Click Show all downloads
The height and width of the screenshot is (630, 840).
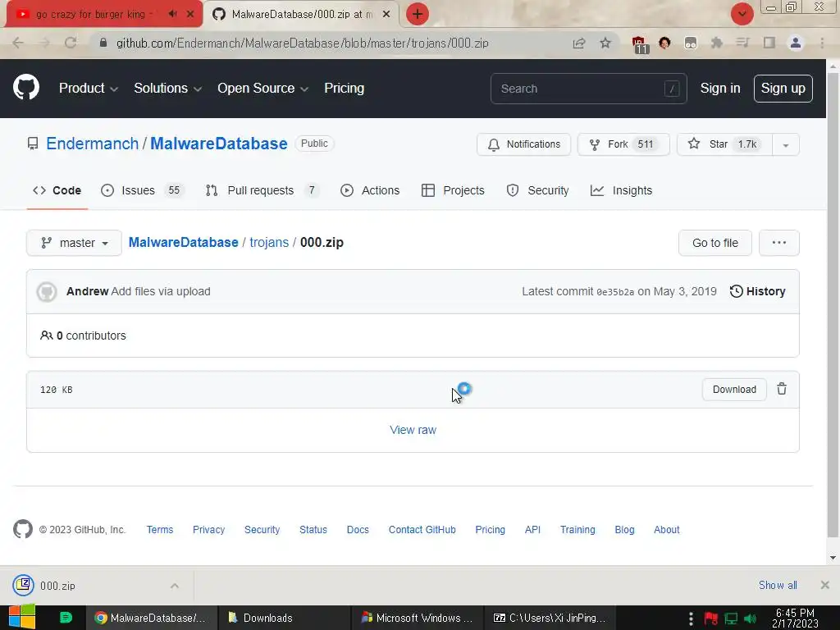coord(778,585)
